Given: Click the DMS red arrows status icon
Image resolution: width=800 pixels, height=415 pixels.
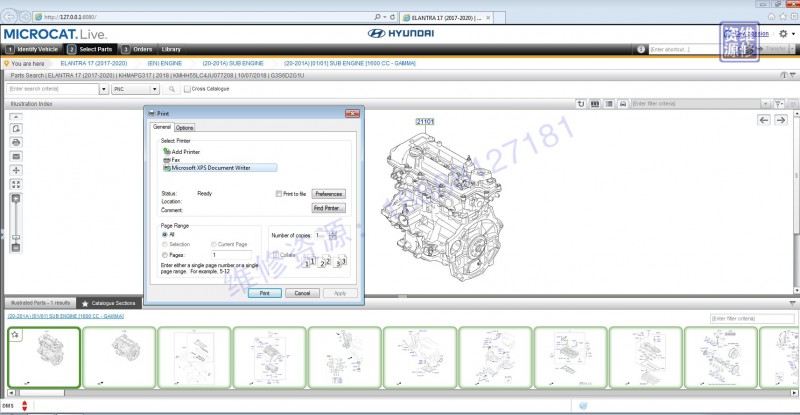Looking at the screenshot, I should (x=24, y=406).
